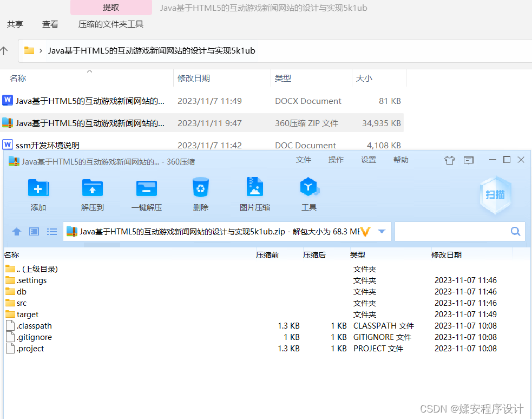Open the 帮助 (Help) menu

[400, 160]
